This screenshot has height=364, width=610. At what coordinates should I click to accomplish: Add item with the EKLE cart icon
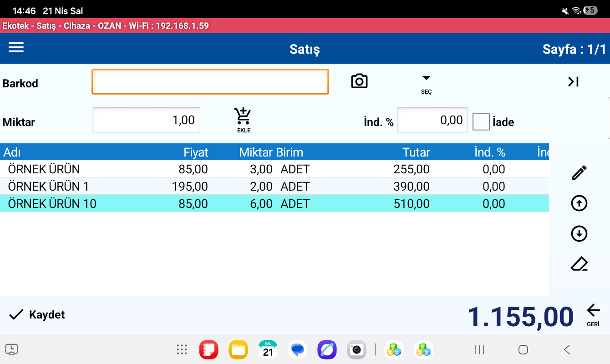[x=243, y=119]
